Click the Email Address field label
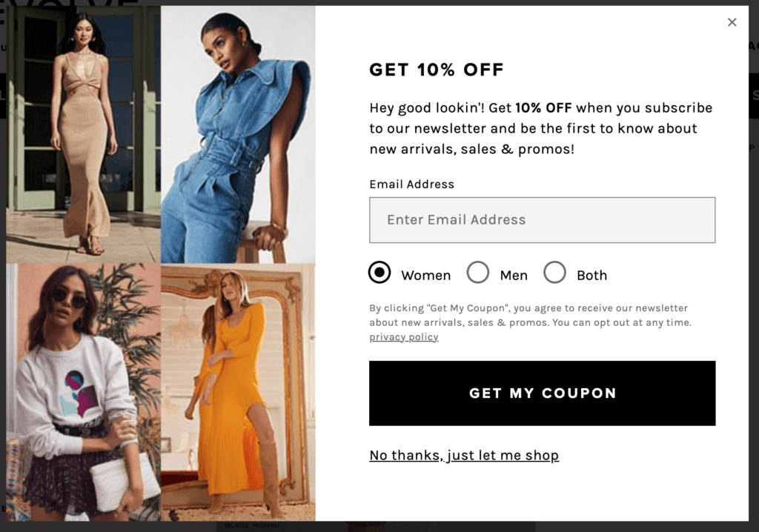The image size is (759, 532). [411, 184]
